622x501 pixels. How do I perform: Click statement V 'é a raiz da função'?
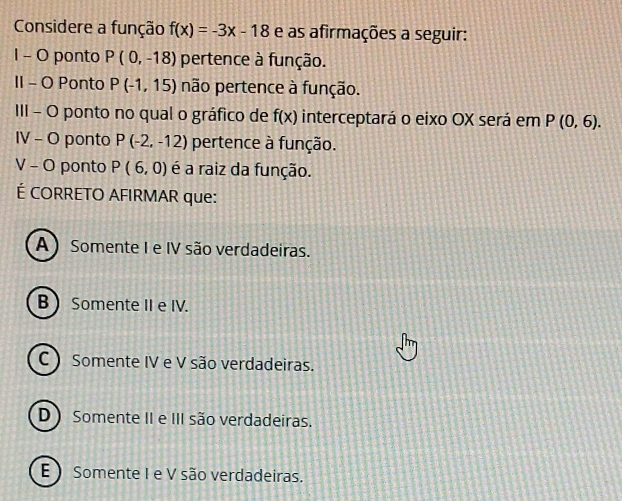163,169
